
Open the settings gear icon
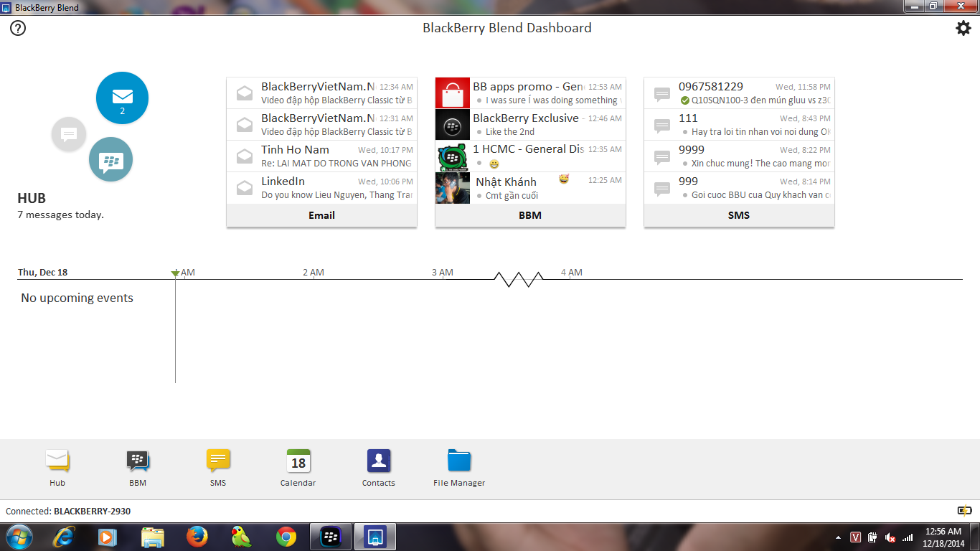tap(963, 28)
